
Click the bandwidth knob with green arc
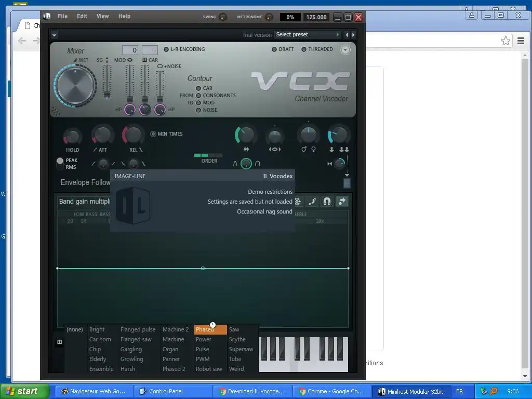(245, 135)
